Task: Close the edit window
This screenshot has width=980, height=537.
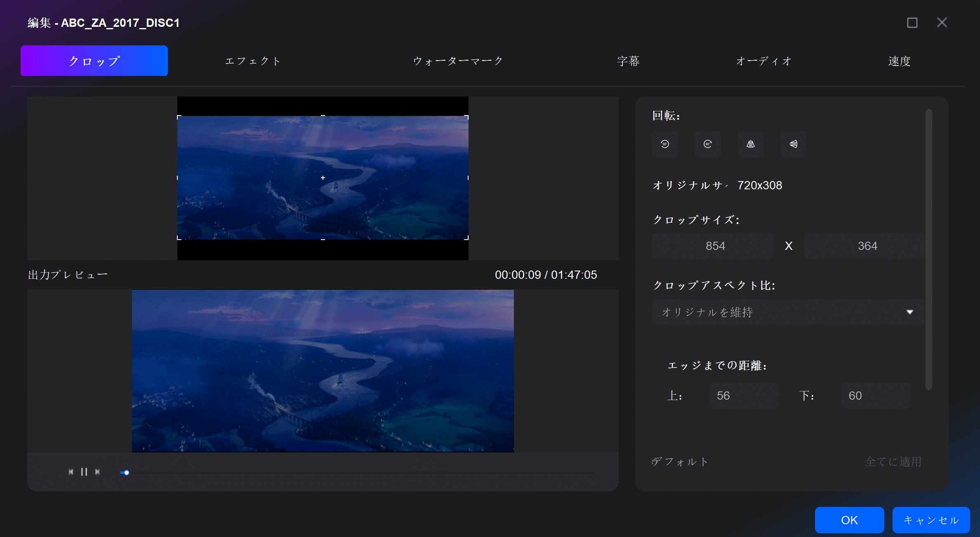Action: click(x=942, y=23)
